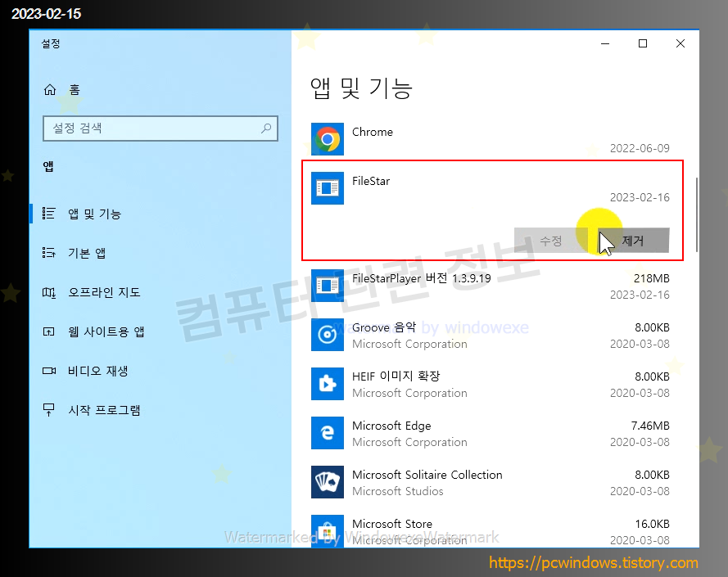Click Chrome's 2022-06-09 install date
728x577 pixels.
(640, 148)
